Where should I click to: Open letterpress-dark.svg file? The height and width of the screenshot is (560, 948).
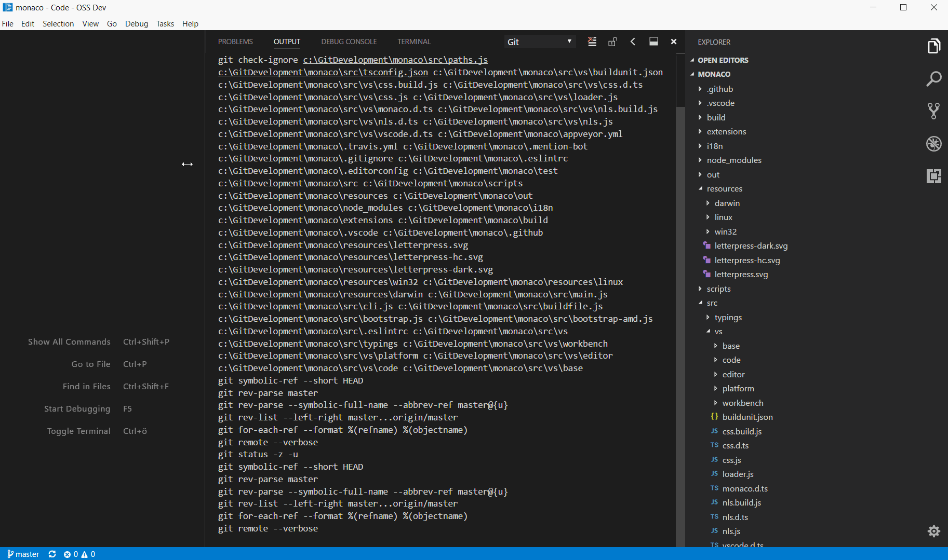pyautogui.click(x=751, y=245)
